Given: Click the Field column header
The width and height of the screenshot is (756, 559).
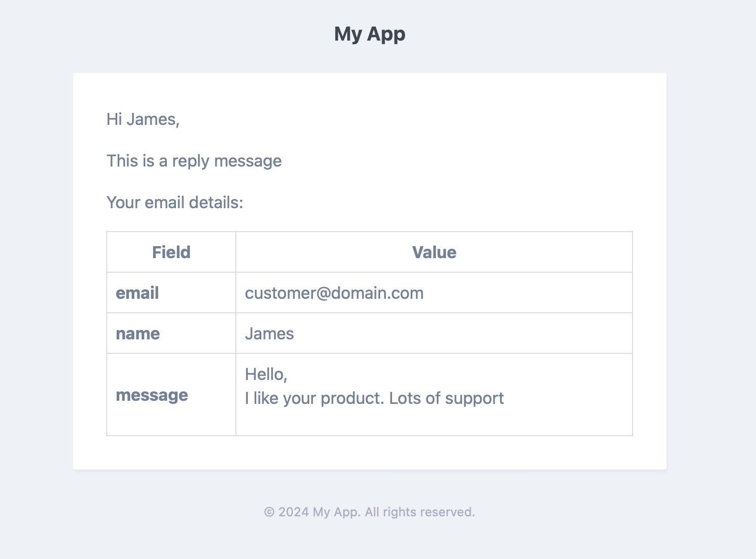Looking at the screenshot, I should 171,252.
